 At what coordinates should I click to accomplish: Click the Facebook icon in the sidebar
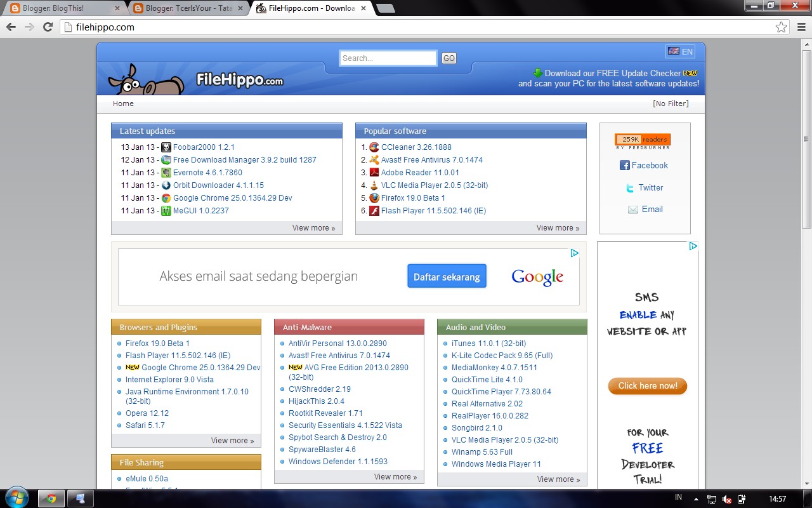pyautogui.click(x=624, y=166)
